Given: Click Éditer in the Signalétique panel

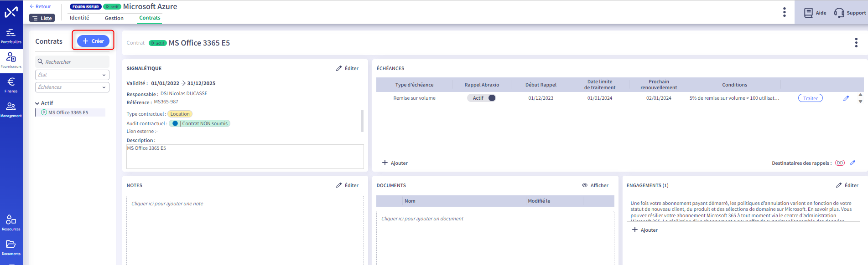Looking at the screenshot, I should point(347,68).
